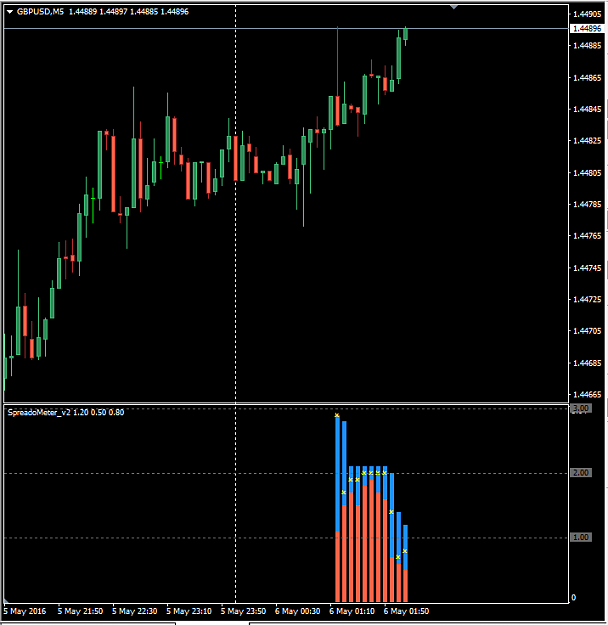This screenshot has width=608, height=625.
Task: Click the 1.44785 price axis label
Action: pyautogui.click(x=587, y=204)
